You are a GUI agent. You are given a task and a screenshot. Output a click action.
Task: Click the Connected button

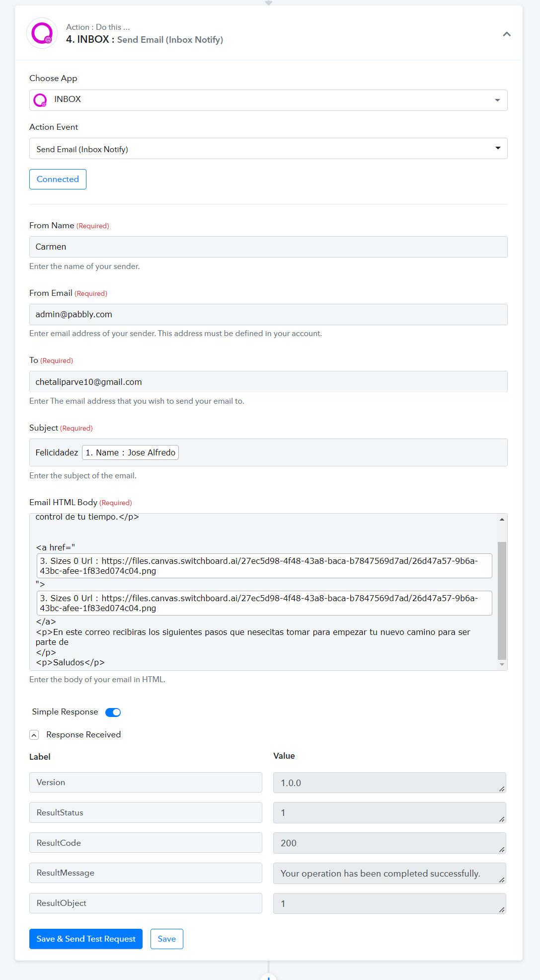[x=58, y=179]
